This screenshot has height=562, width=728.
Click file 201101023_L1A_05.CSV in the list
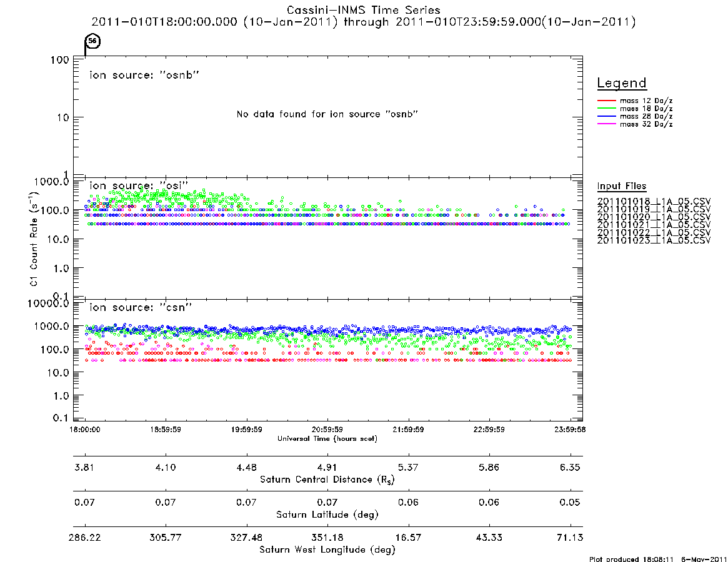click(x=654, y=240)
